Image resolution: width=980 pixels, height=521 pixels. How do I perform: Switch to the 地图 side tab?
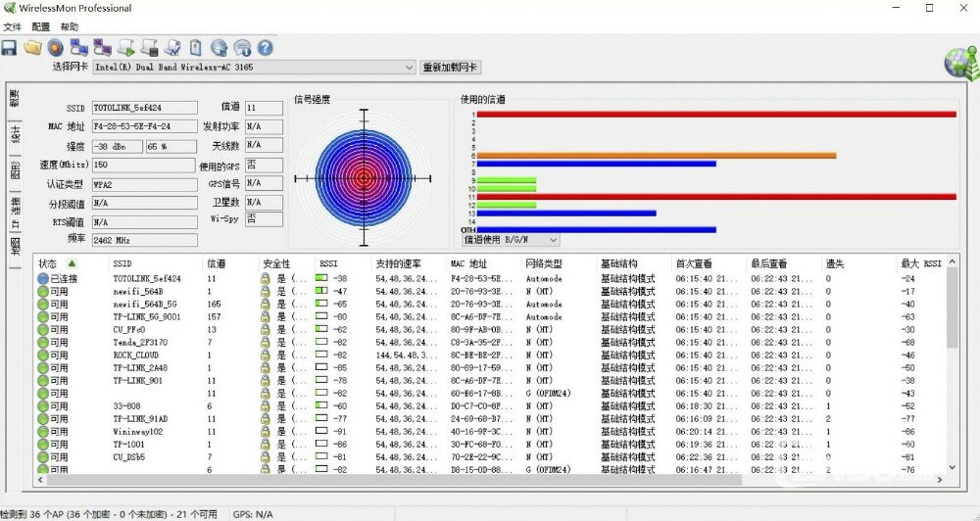(x=15, y=248)
